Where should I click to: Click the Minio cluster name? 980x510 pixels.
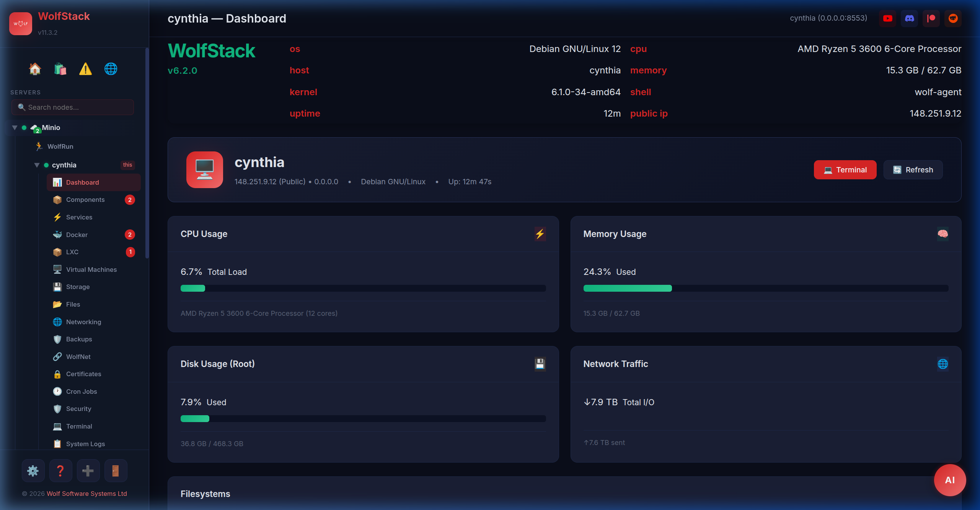pyautogui.click(x=51, y=128)
